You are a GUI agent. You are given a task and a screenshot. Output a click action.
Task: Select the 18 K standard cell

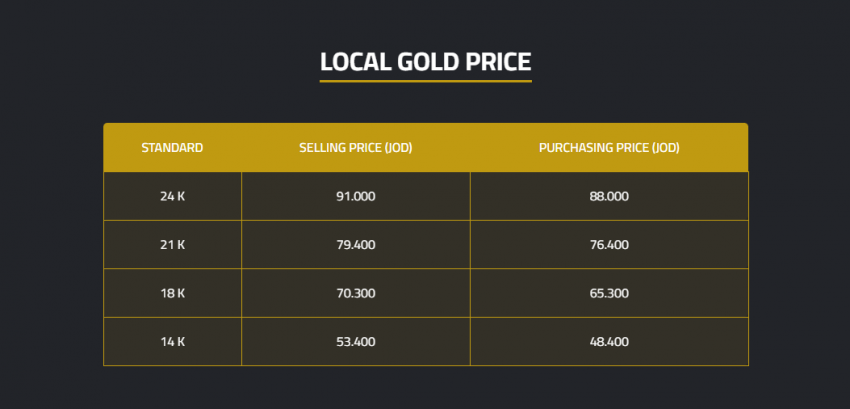172,293
